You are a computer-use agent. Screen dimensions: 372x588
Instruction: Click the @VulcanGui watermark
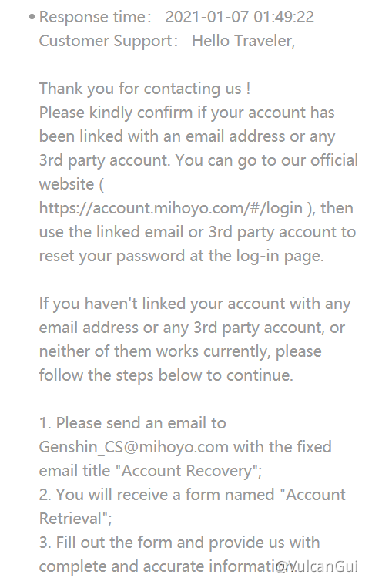[x=317, y=566]
